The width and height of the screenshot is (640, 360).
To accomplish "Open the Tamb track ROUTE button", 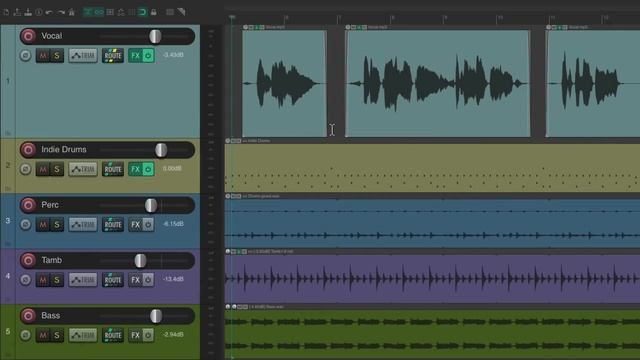I will pyautogui.click(x=113, y=280).
